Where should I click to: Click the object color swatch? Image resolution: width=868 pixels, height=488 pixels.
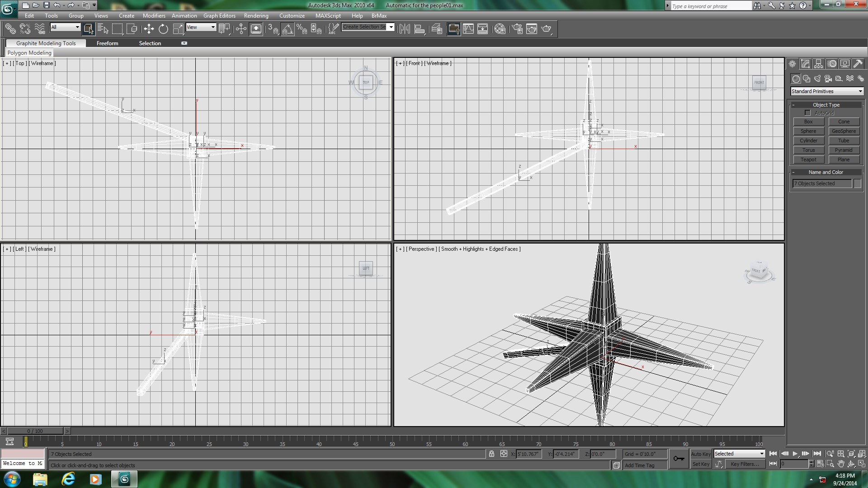[858, 183]
